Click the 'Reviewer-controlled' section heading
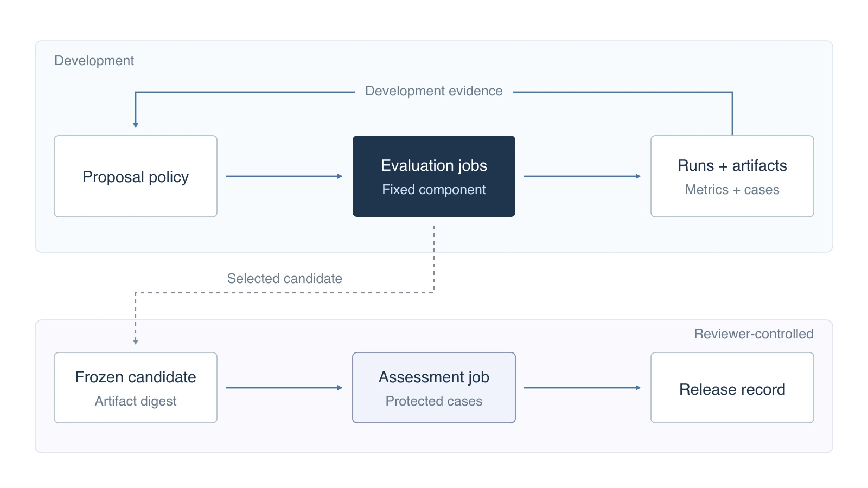The width and height of the screenshot is (868, 488). point(754,334)
